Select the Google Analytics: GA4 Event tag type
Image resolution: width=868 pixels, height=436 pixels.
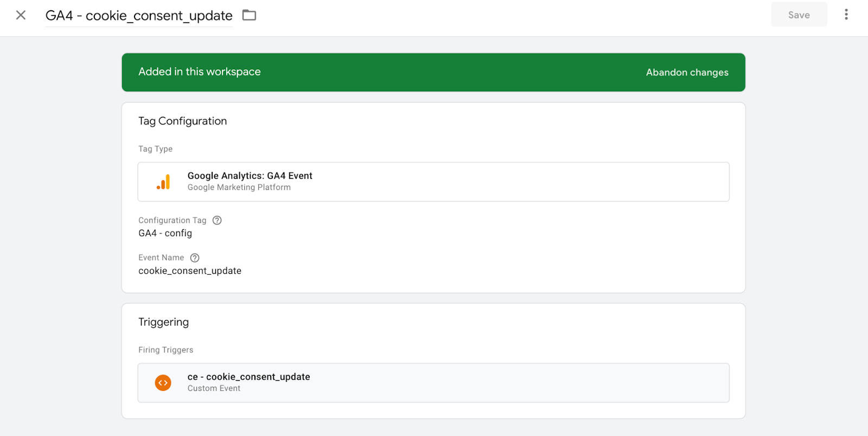[x=433, y=182]
